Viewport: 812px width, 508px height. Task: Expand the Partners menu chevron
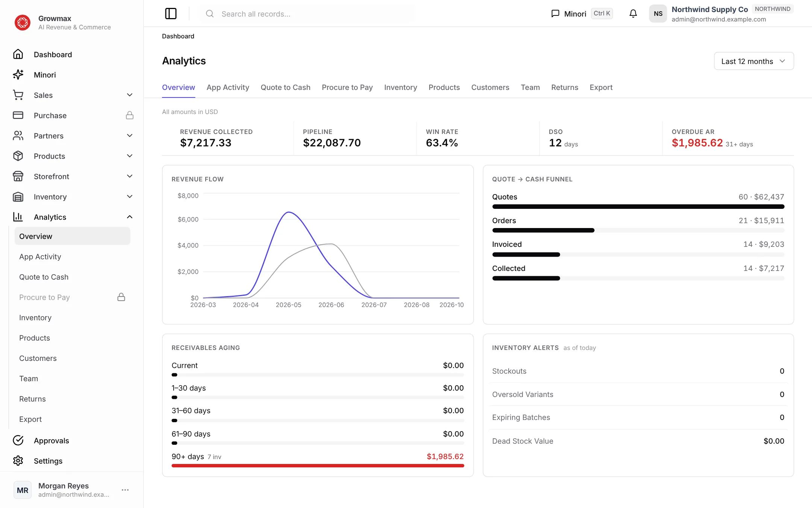[x=130, y=135]
